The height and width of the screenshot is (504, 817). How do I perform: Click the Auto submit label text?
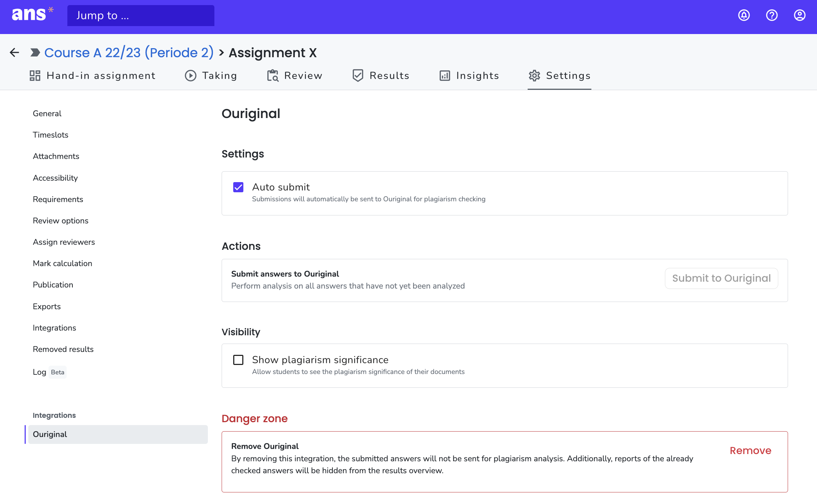tap(281, 187)
